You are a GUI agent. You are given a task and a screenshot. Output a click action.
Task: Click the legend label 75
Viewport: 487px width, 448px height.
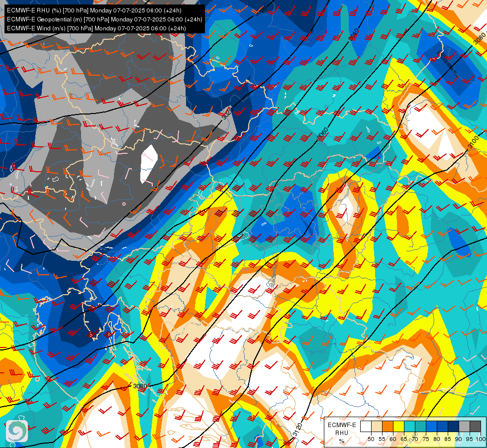[426, 439]
